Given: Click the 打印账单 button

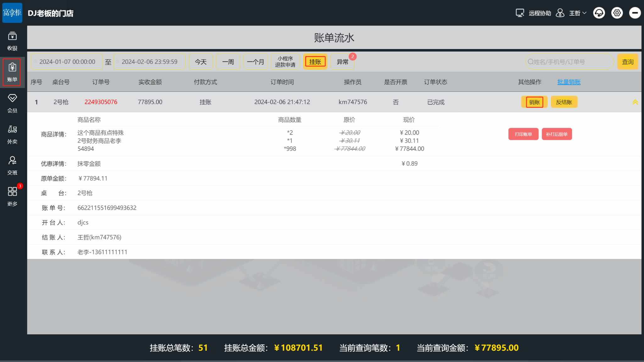Looking at the screenshot, I should (523, 134).
